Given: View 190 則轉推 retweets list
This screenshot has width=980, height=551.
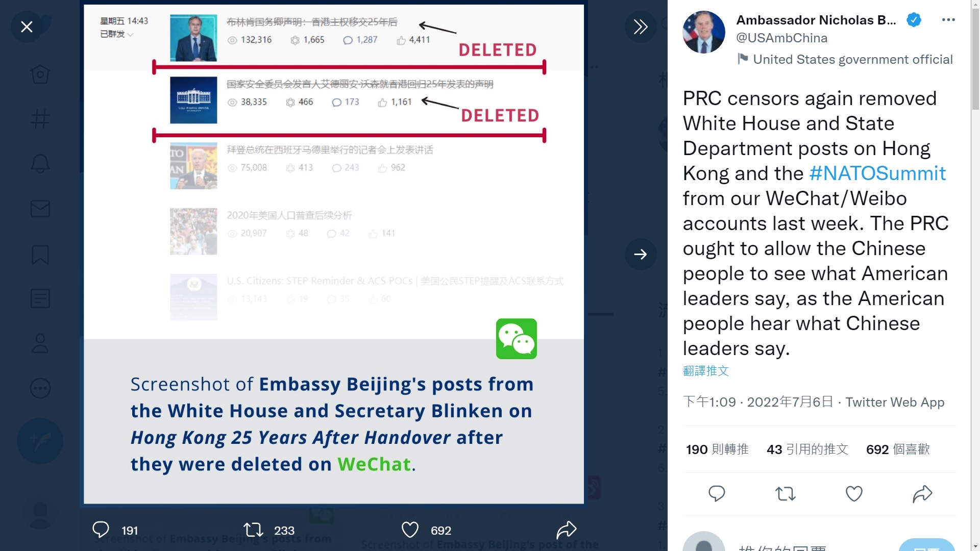Looking at the screenshot, I should point(717,449).
